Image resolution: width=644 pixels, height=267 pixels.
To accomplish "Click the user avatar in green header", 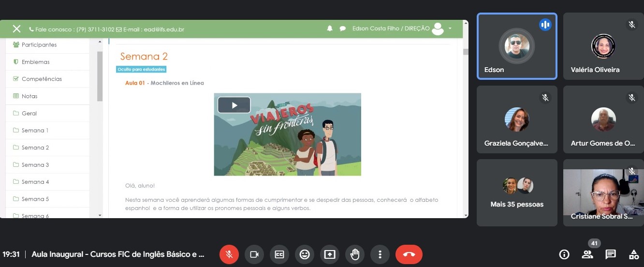I will click(438, 29).
